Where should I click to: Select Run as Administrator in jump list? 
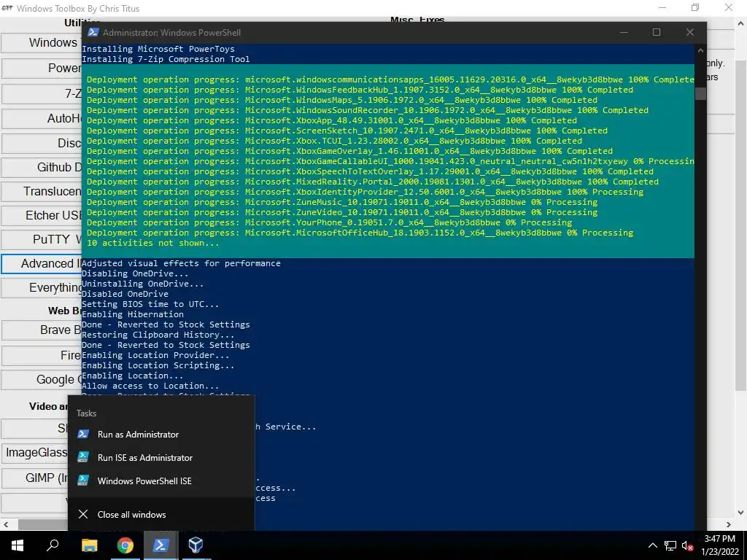pos(161,435)
